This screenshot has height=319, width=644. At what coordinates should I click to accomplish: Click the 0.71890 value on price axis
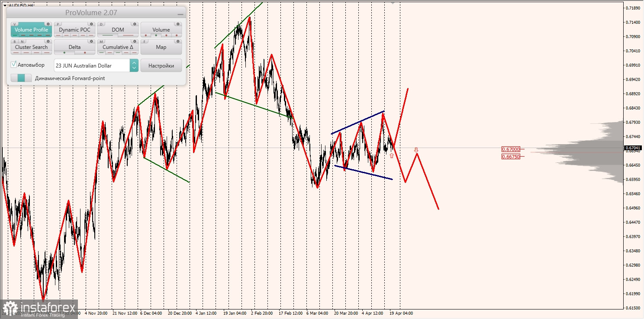click(x=633, y=8)
